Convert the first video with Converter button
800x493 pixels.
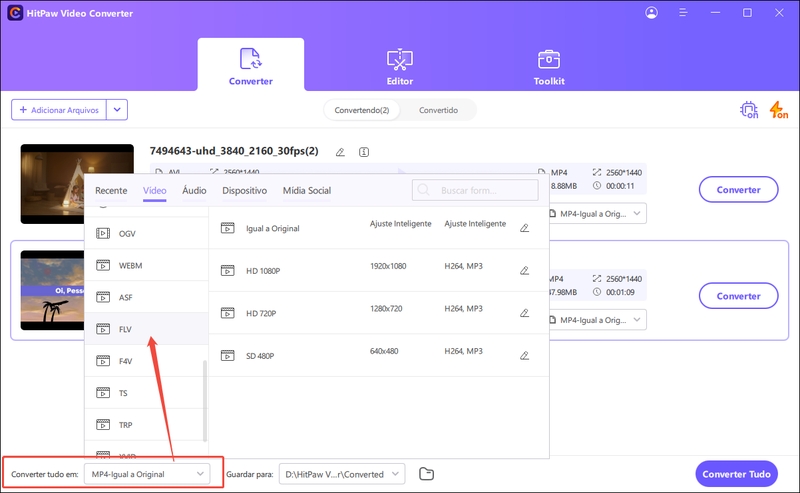[x=738, y=189]
